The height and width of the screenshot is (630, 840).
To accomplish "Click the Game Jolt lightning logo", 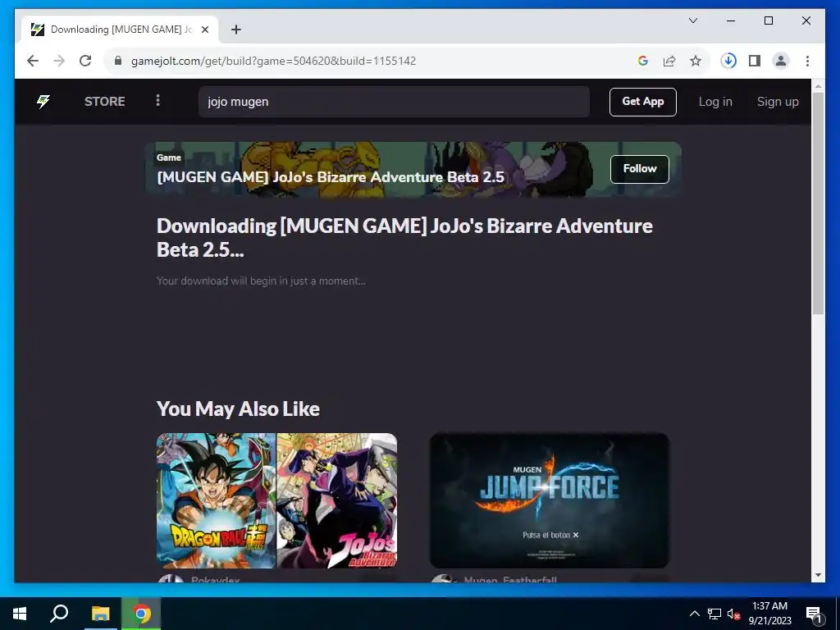I will tap(43, 101).
